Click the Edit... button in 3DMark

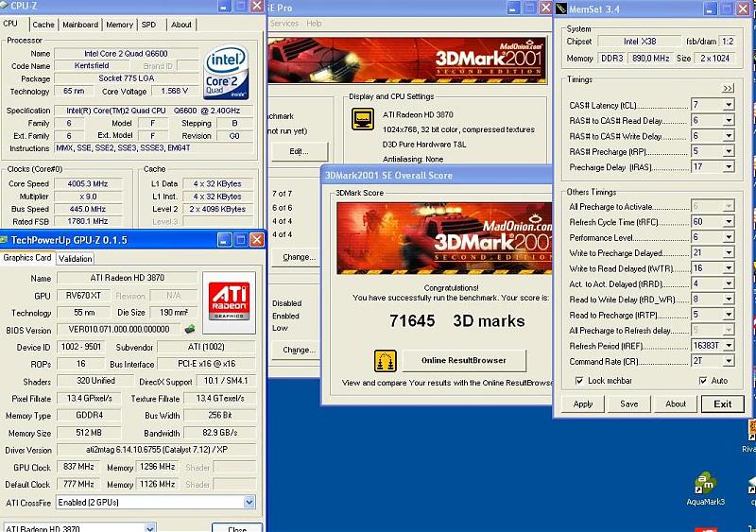click(x=299, y=151)
